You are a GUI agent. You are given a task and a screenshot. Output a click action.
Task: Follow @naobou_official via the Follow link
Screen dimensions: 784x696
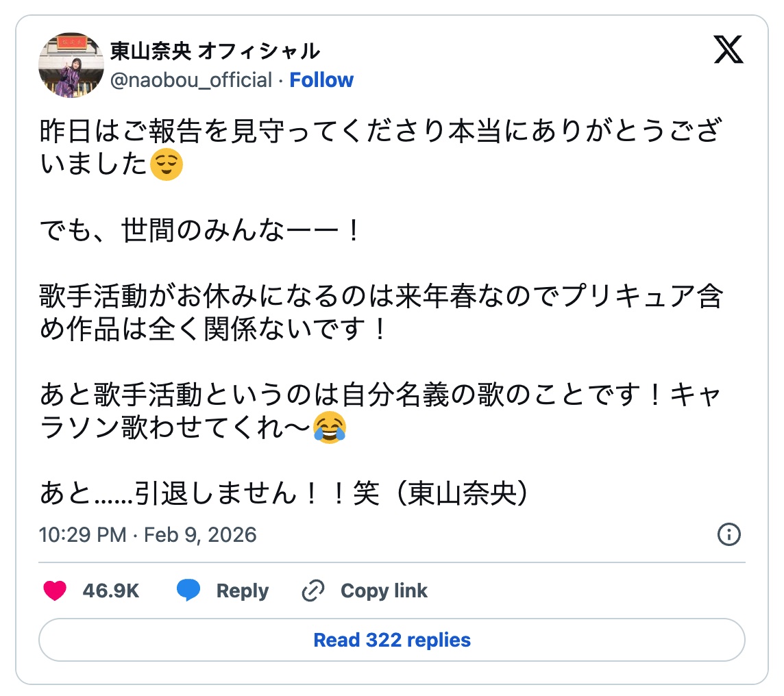(x=322, y=80)
